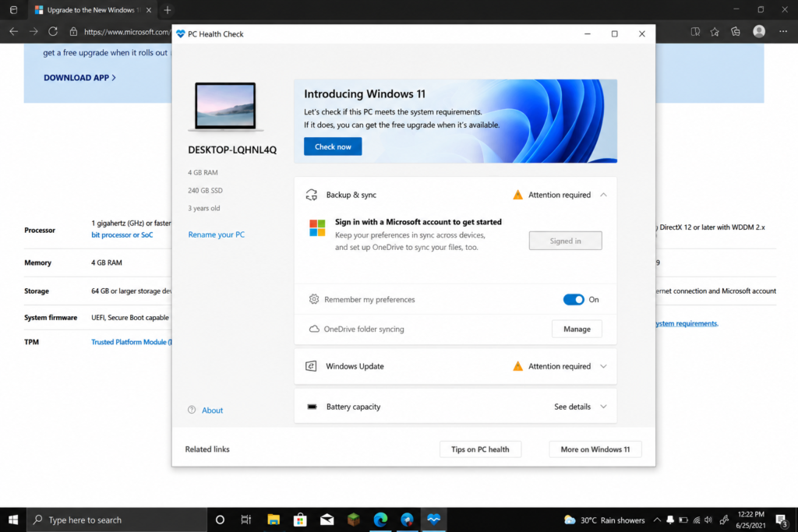Open the notification center icon
The width and height of the screenshot is (798, 532).
pyautogui.click(x=781, y=520)
